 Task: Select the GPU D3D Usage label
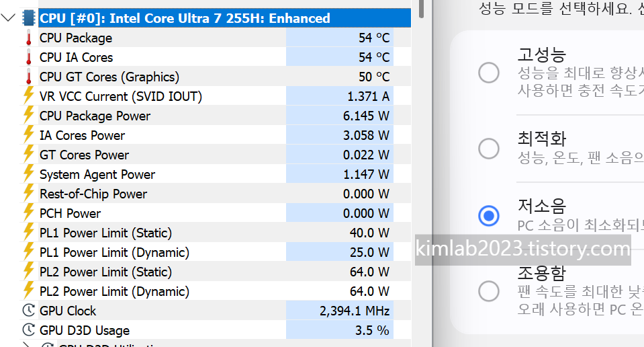coord(85,331)
